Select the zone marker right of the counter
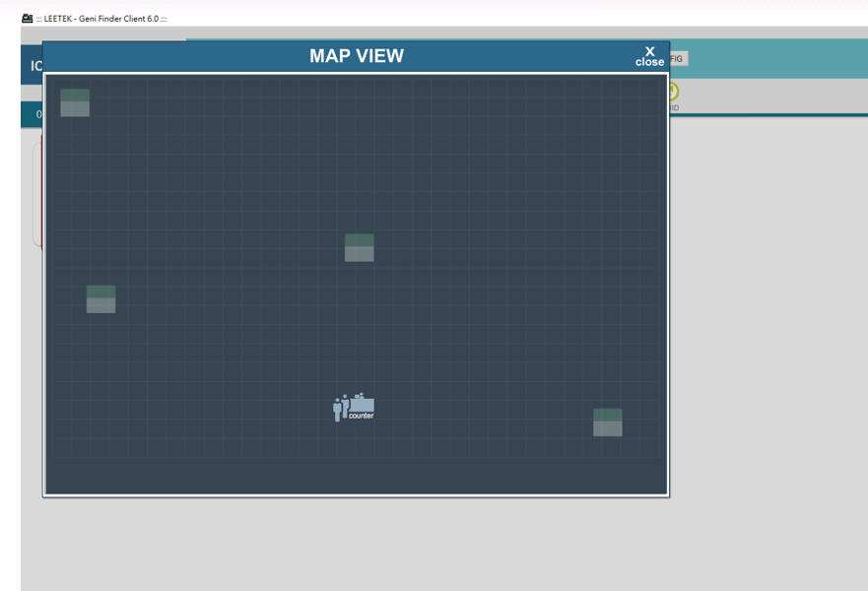 607,423
